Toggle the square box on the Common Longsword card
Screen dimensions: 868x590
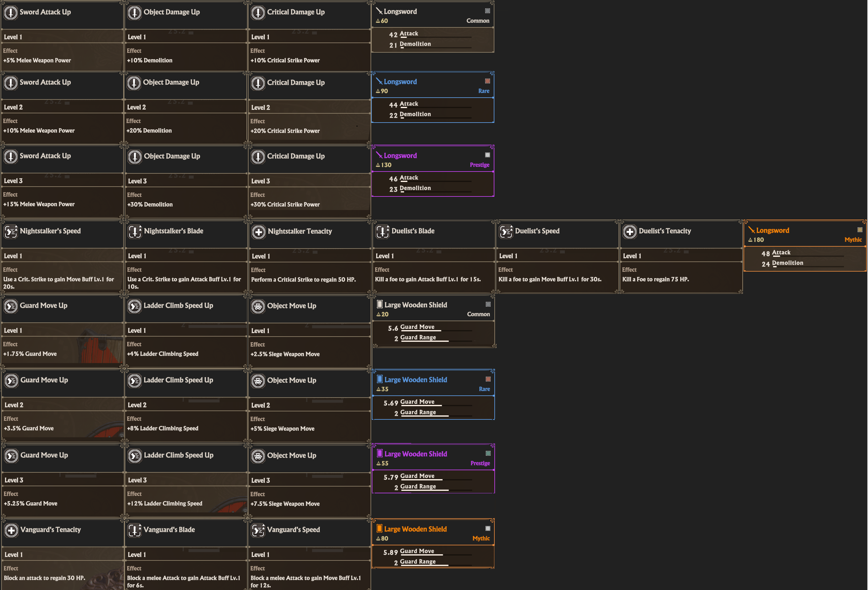tap(487, 11)
